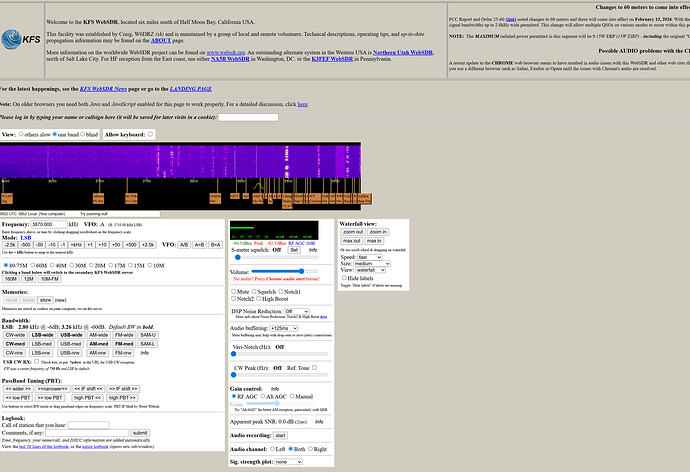Click the zoom out waterfall button
This screenshot has height=472, width=690.
[353, 231]
